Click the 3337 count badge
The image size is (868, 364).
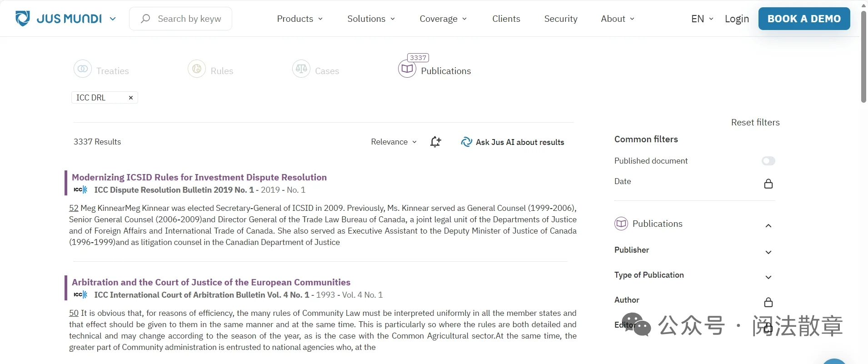[418, 58]
